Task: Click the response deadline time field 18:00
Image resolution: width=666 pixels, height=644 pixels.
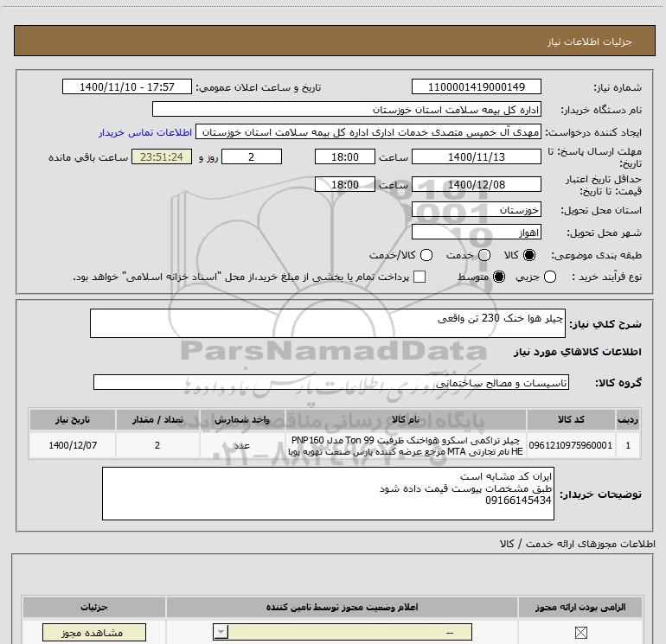Action: tap(345, 156)
